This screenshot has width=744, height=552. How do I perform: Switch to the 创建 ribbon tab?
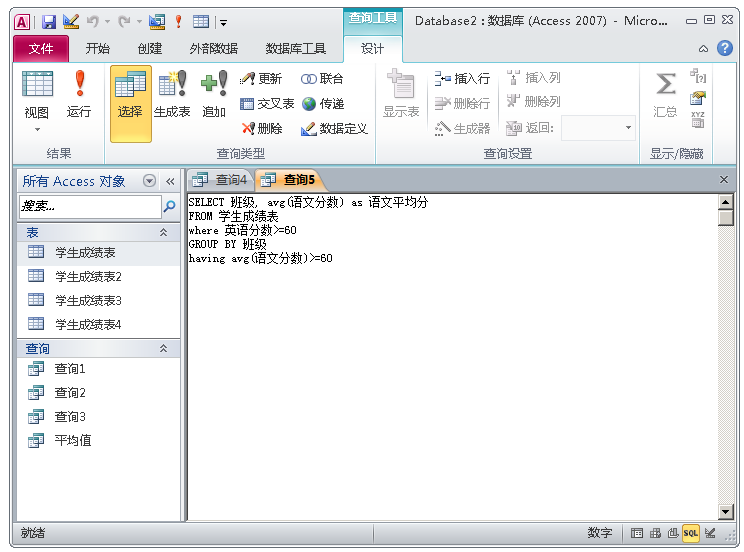[150, 48]
